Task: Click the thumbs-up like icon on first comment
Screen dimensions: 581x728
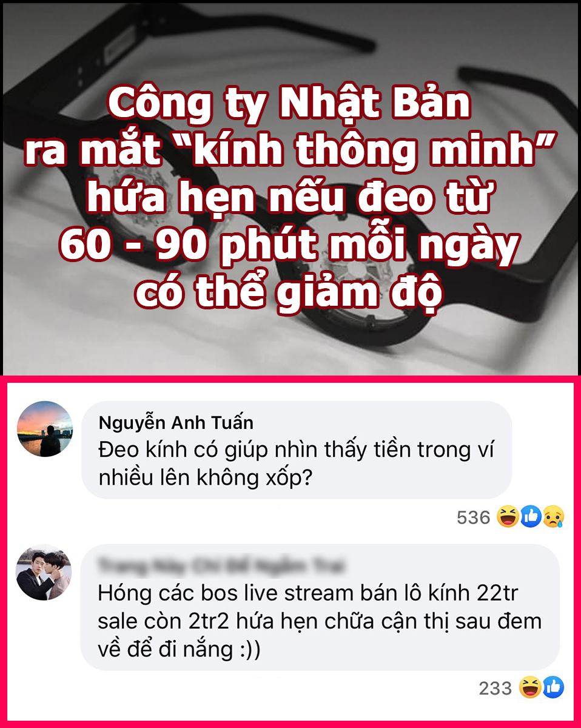Action: tap(530, 517)
